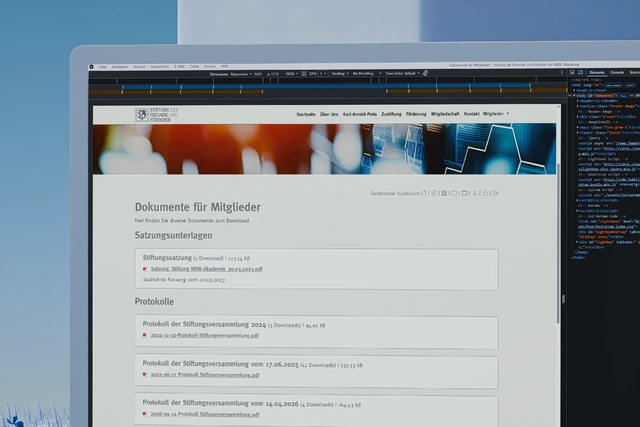Click the lock icon in the member toolbar
Image resolution: width=640 pixels, height=427 pixels.
(x=485, y=193)
